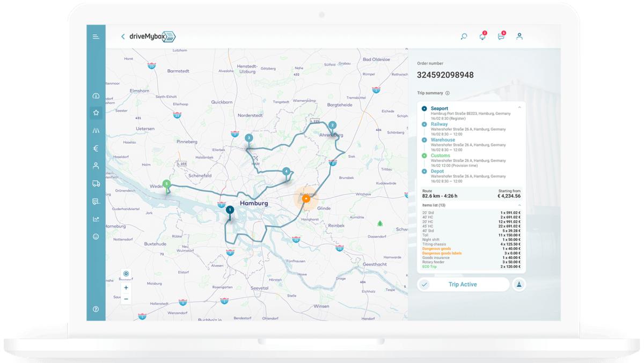Select the person sidebar icon
The width and height of the screenshot is (644, 363).
tap(96, 166)
